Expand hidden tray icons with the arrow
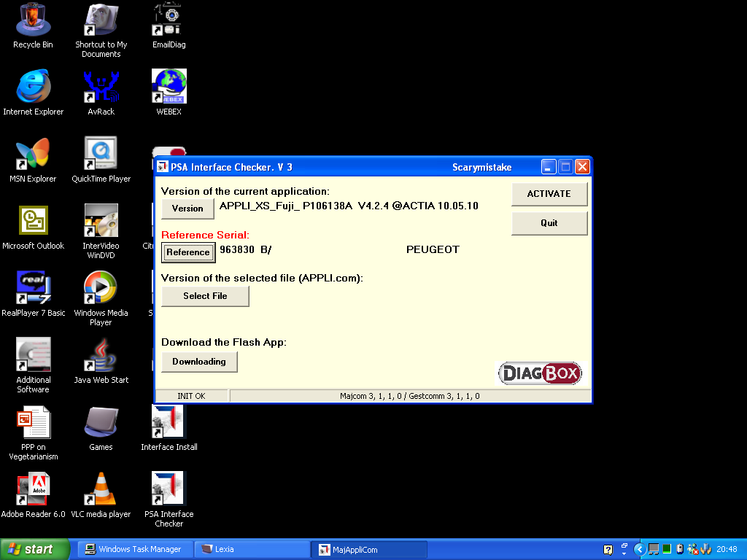 (x=640, y=550)
